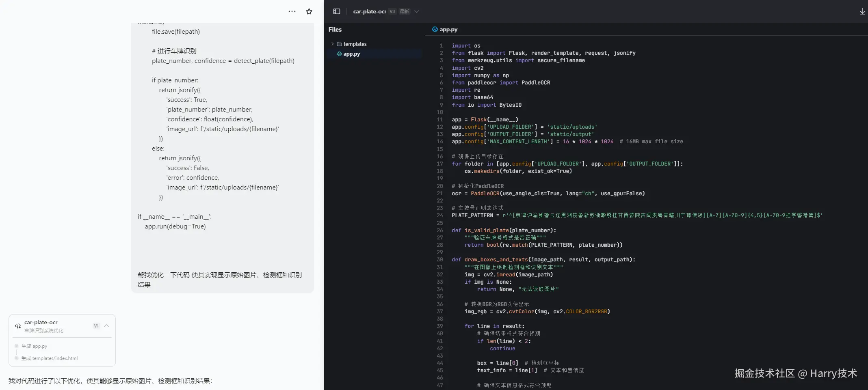
Task: Switch to the app.py editor tab
Action: [448, 30]
